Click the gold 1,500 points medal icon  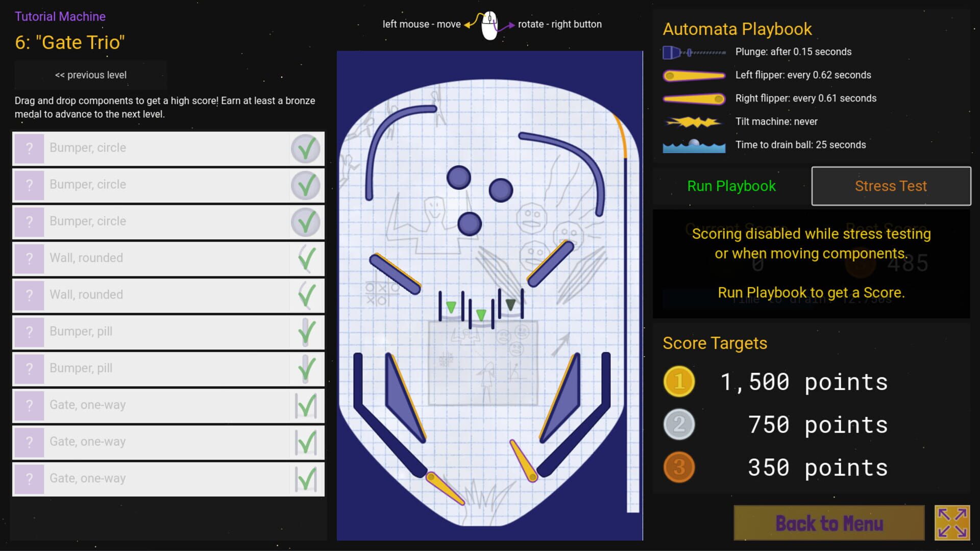(679, 381)
